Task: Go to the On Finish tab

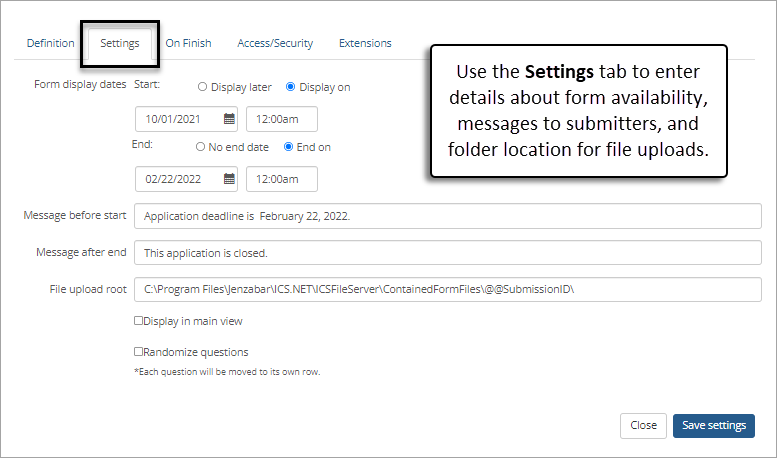Action: [x=188, y=44]
